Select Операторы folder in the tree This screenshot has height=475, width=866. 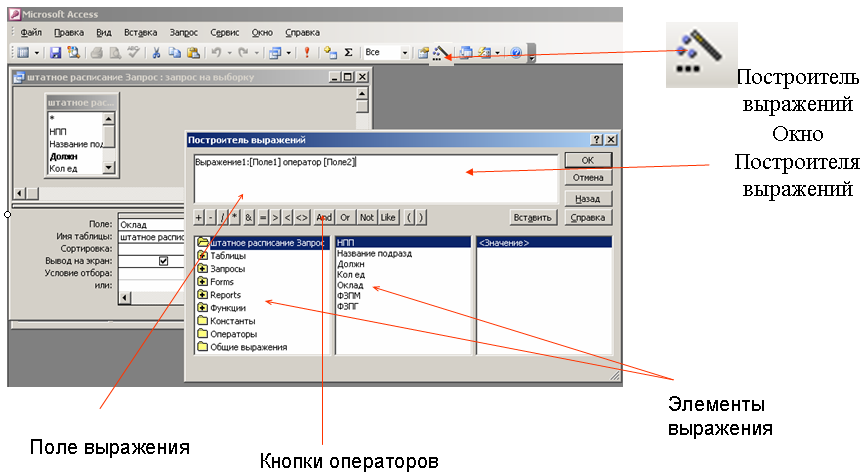pos(234,334)
